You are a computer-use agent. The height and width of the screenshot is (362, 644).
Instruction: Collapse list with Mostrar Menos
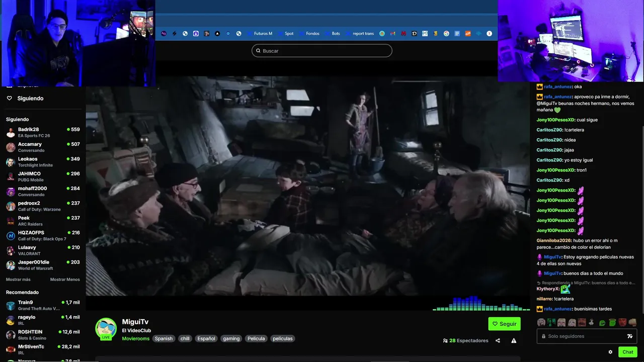(65, 280)
